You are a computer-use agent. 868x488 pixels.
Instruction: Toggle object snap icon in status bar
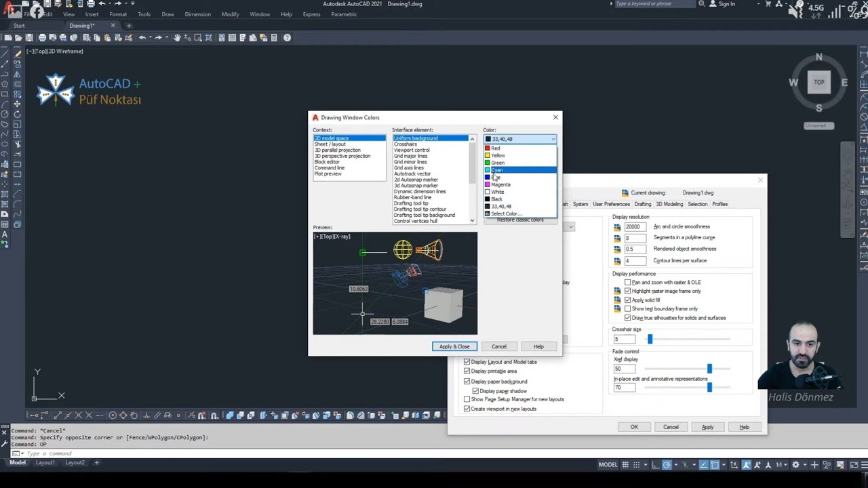[714, 465]
